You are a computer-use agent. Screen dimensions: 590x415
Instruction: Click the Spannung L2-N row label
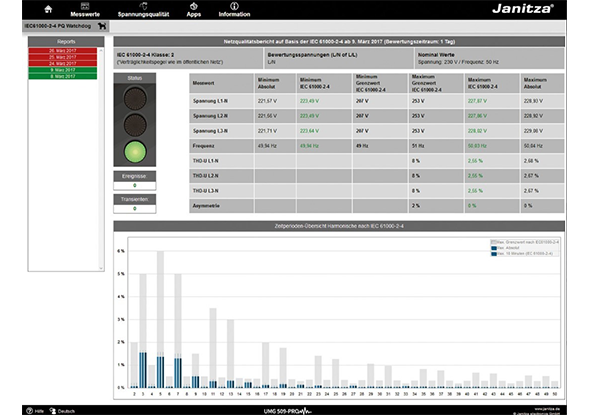click(x=210, y=116)
